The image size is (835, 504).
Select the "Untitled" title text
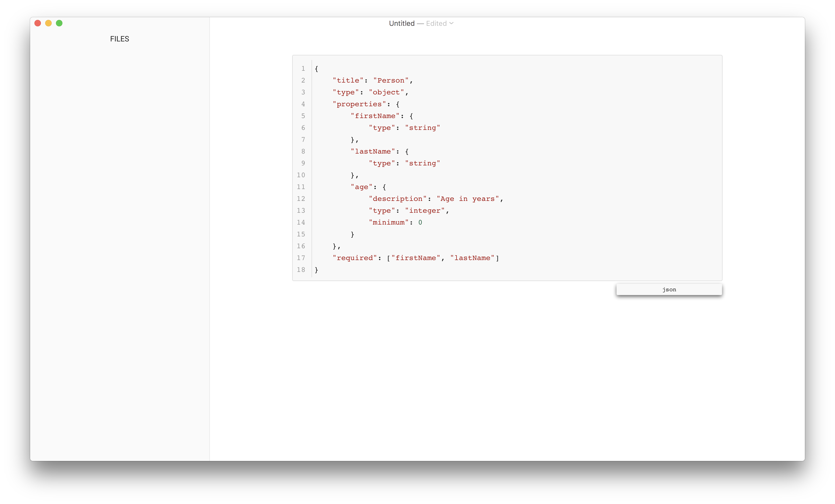pos(401,23)
